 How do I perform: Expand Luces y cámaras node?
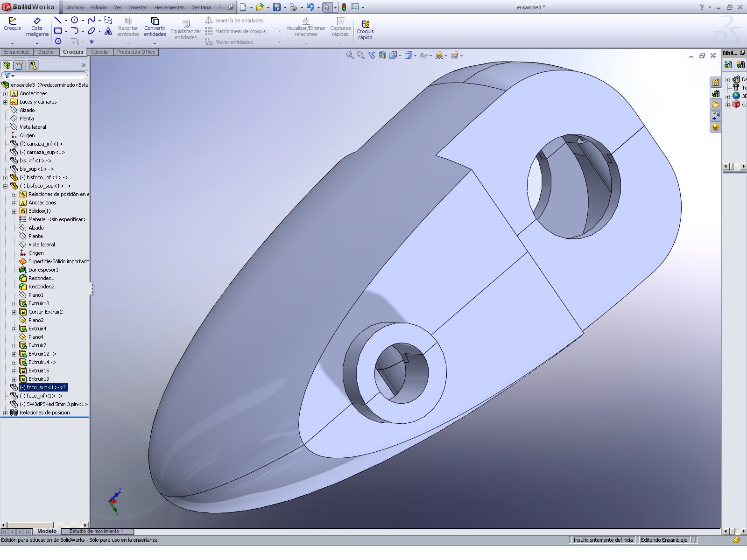pos(5,102)
